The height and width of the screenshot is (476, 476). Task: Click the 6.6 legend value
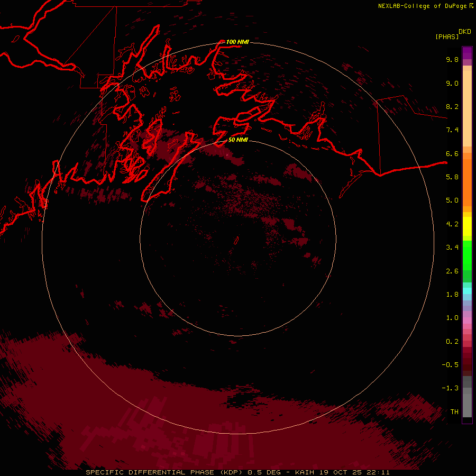tap(452, 153)
